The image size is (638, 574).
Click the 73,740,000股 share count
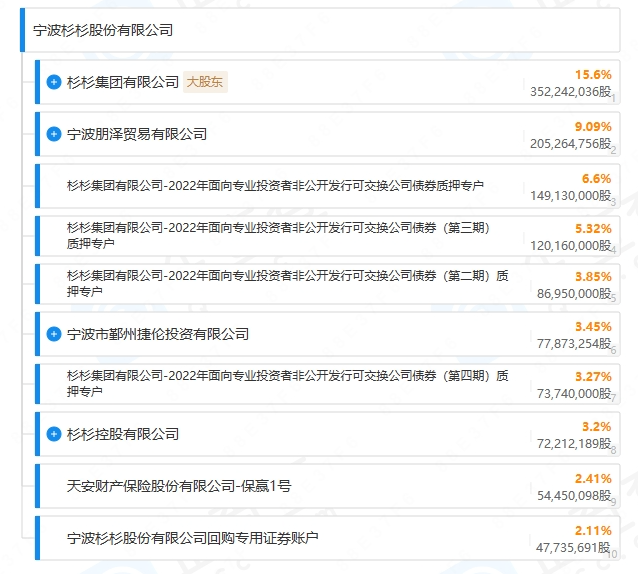574,394
